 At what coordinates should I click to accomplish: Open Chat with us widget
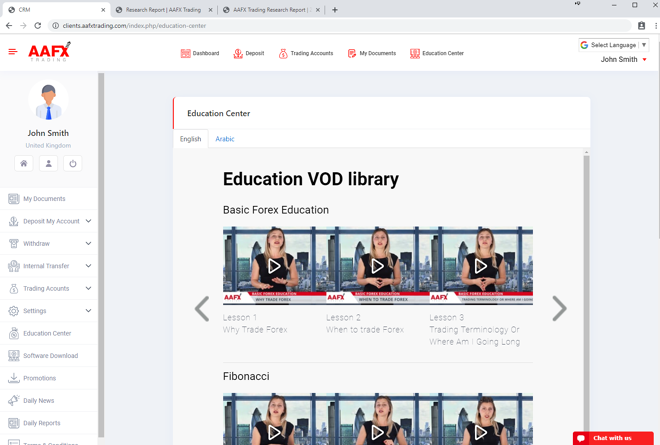[x=613, y=438]
